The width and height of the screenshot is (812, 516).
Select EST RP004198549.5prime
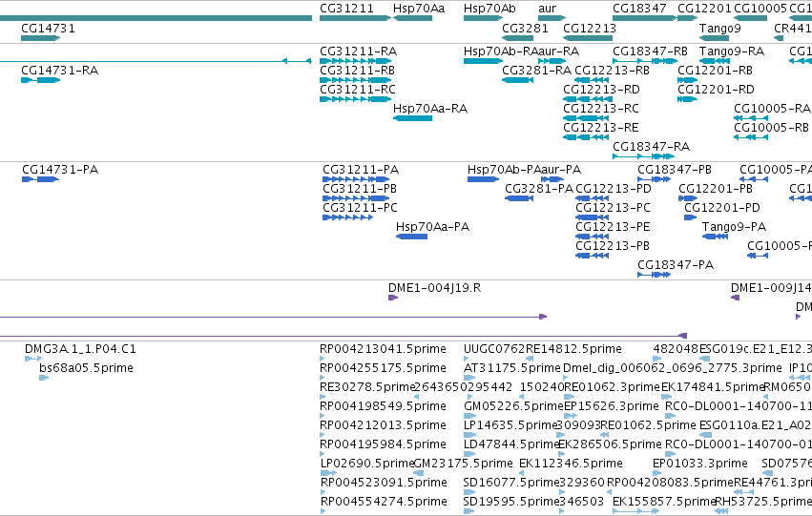coord(323,416)
